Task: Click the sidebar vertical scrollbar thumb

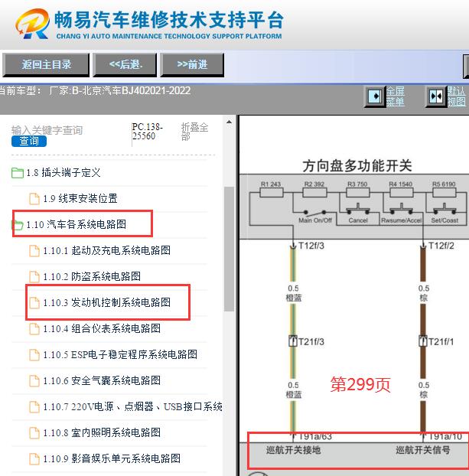Action: (x=230, y=249)
